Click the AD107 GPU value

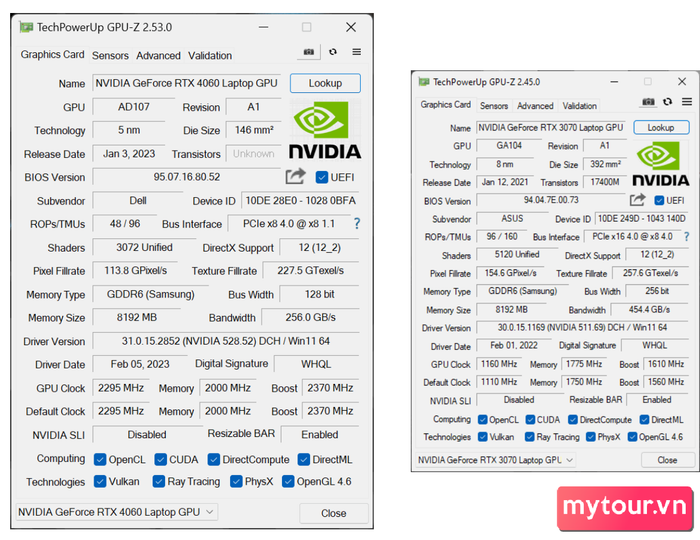tap(133, 107)
